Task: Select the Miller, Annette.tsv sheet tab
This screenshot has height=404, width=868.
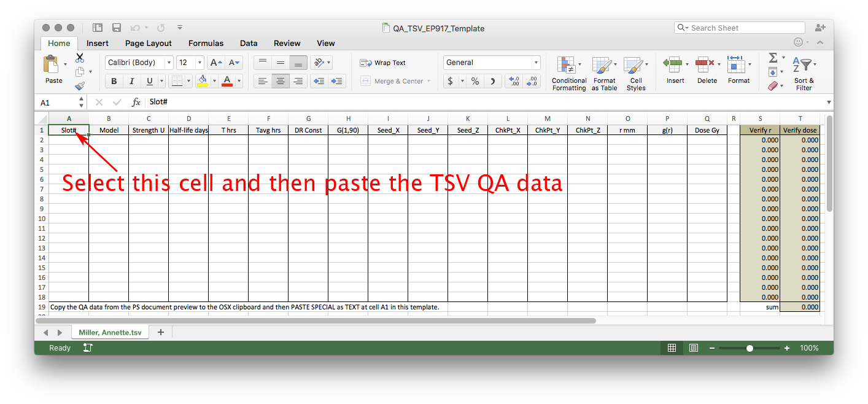Action: pos(110,332)
